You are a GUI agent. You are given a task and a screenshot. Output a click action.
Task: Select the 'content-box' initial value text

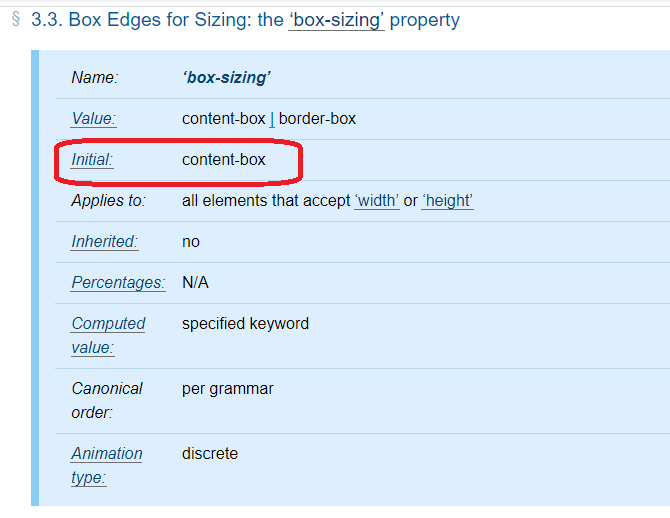tap(223, 160)
